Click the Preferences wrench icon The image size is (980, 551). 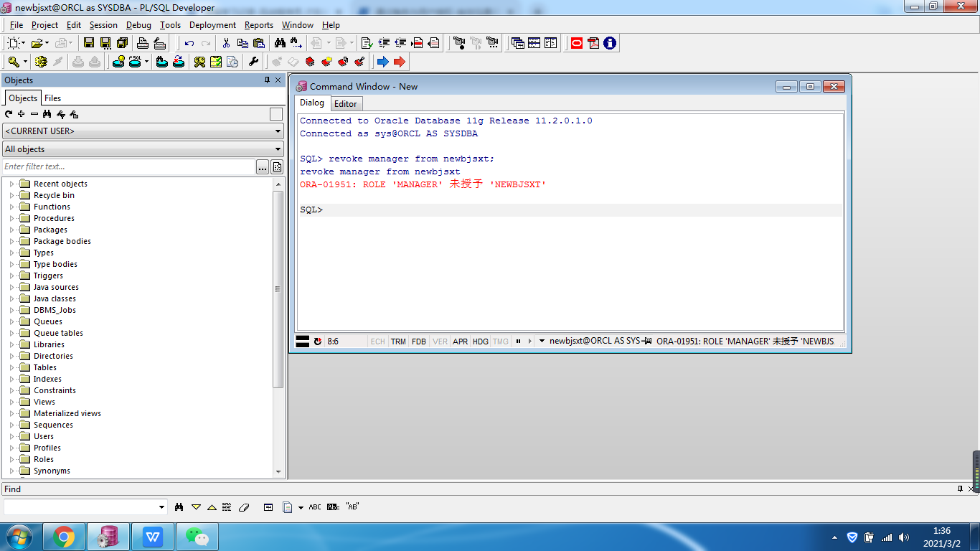[254, 62]
